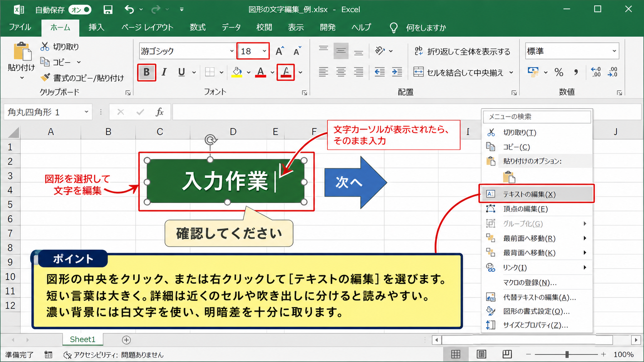Click the Borders grid icon
The height and width of the screenshot is (362, 644).
[x=210, y=72]
